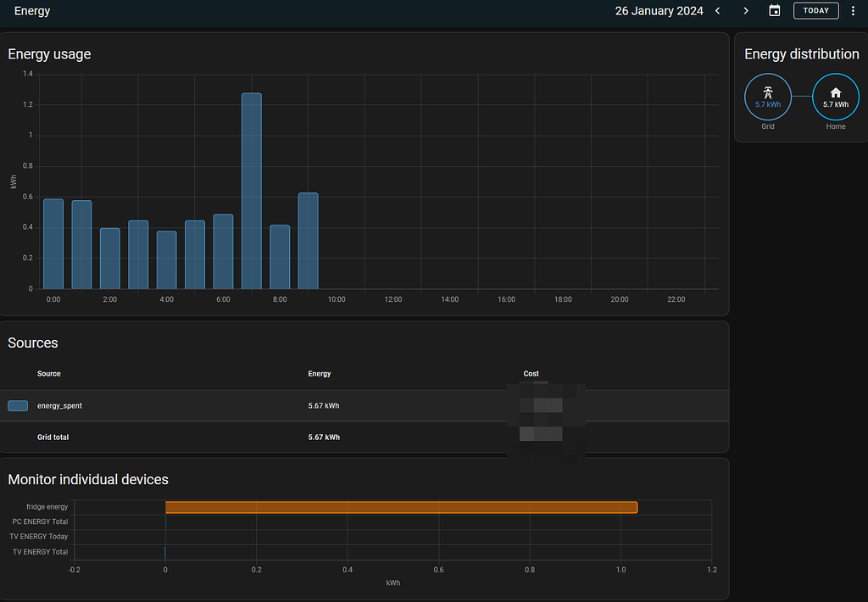
Task: Open the calendar date picker icon
Action: pyautogui.click(x=775, y=10)
